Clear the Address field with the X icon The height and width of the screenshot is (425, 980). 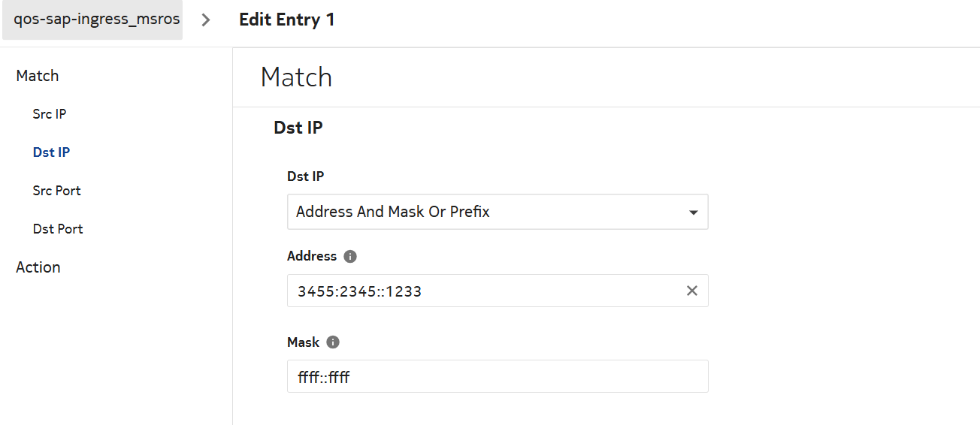pyautogui.click(x=692, y=291)
